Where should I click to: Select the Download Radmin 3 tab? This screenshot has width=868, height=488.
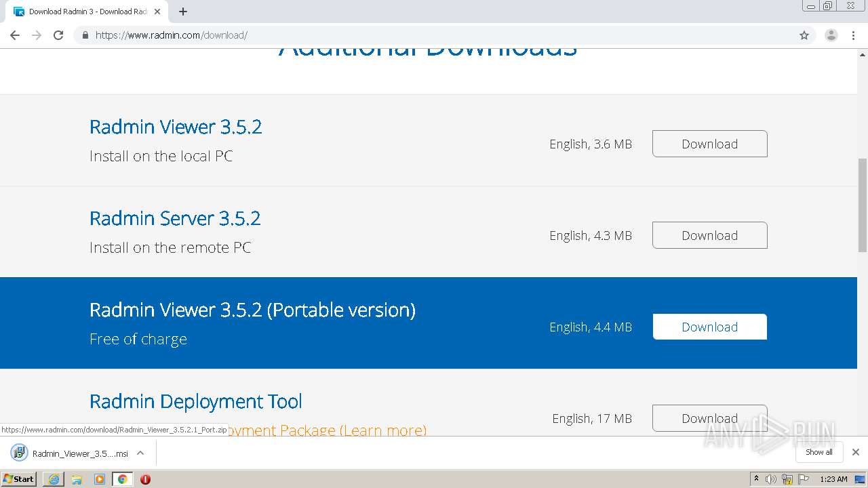(x=88, y=12)
